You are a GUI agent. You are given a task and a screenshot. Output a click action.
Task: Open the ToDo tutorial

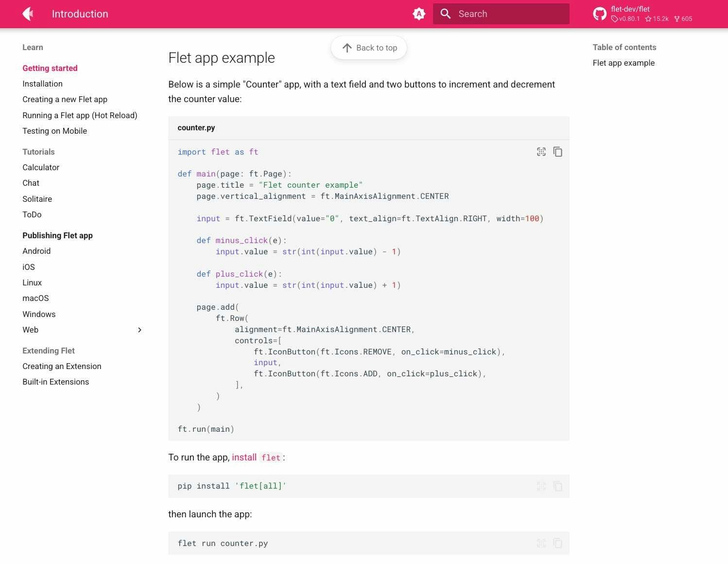click(32, 214)
